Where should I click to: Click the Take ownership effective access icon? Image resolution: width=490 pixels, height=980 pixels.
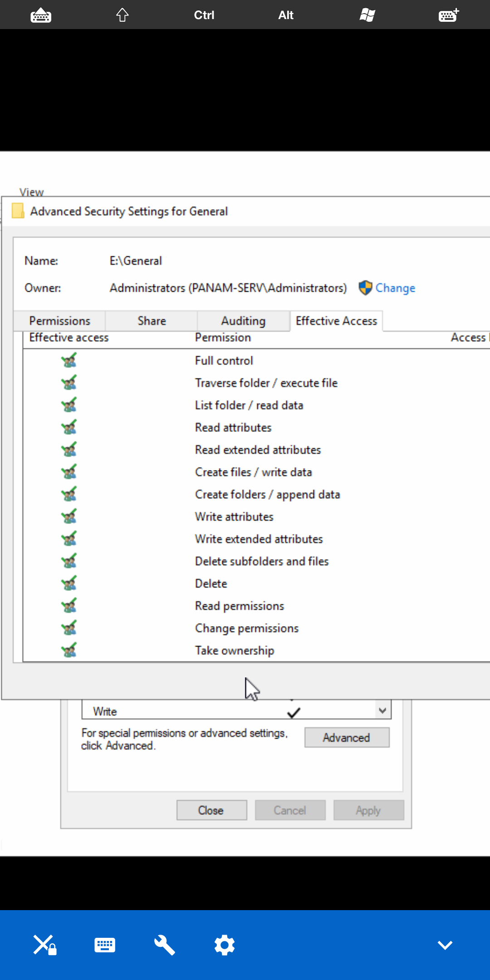(69, 650)
